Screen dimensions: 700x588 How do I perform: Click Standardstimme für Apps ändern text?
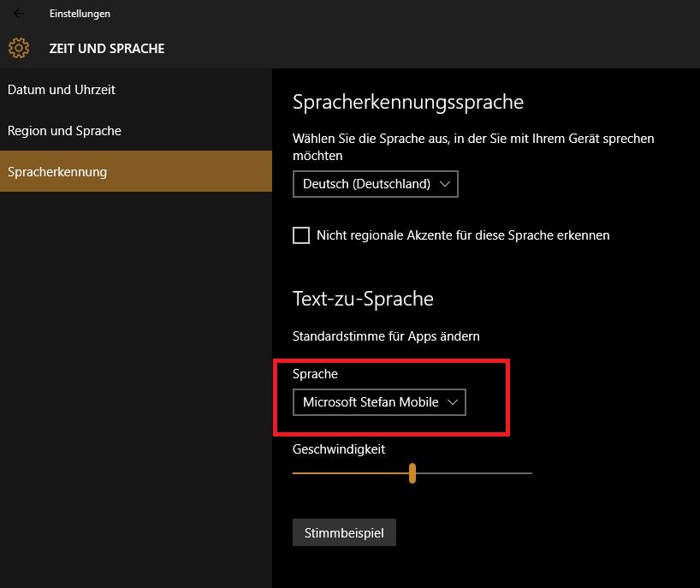point(386,336)
